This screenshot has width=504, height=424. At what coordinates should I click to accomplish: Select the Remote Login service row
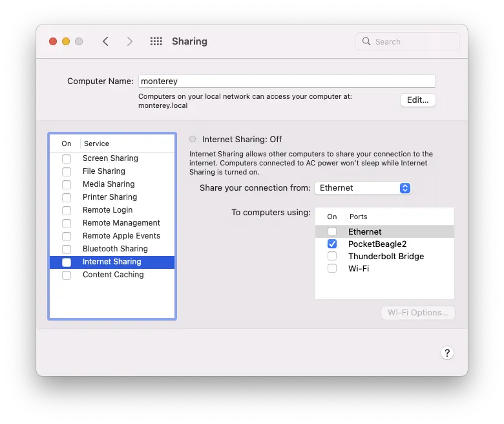click(112, 210)
